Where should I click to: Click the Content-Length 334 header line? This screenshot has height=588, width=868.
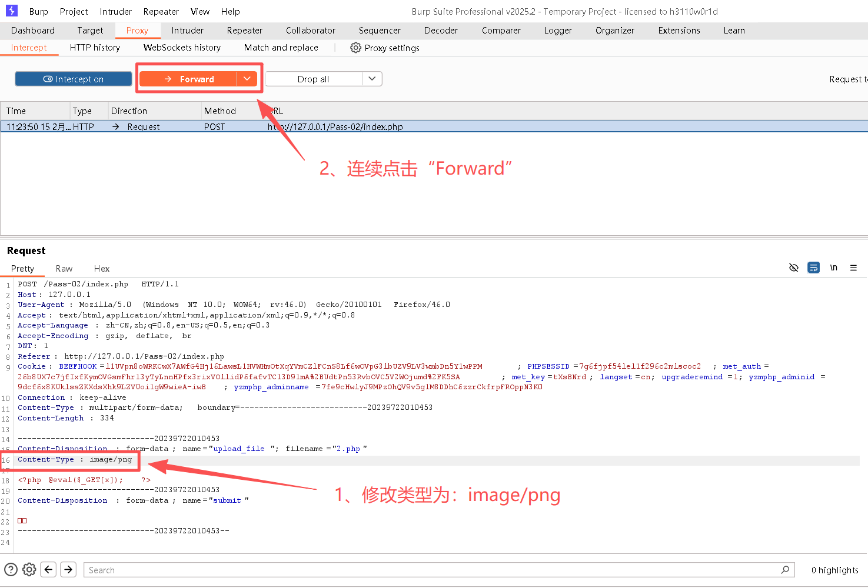[66, 418]
